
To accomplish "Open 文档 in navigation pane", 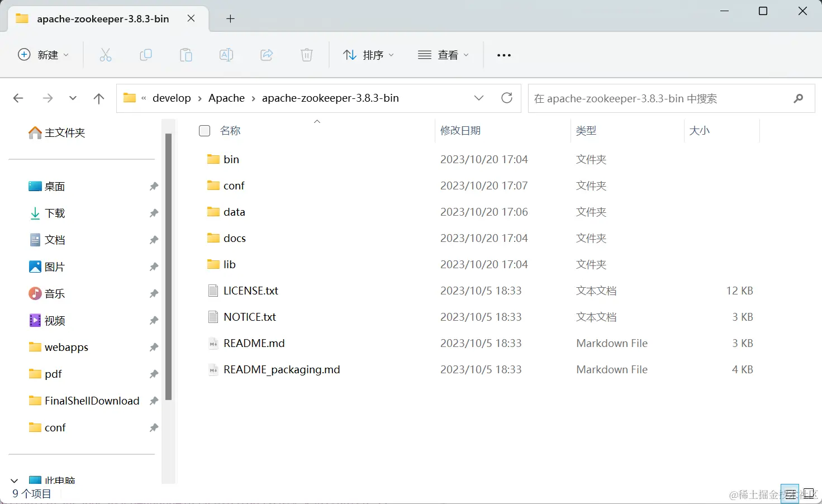I will coord(47,240).
